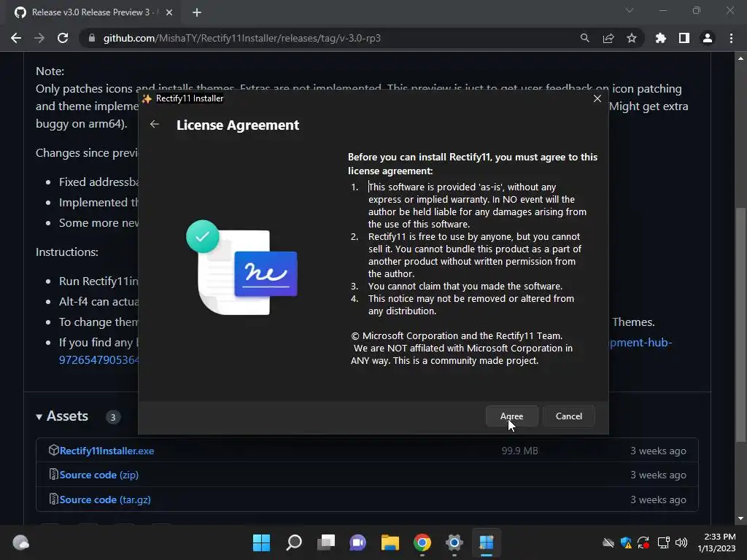The width and height of the screenshot is (747, 560).
Task: Click Cancel in the Rectify11 Installer
Action: 569,416
